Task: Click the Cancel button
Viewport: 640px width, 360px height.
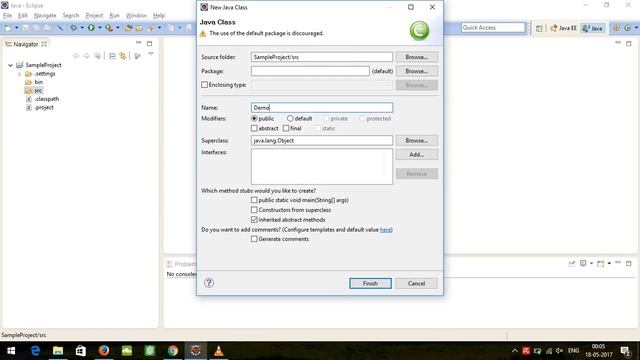Action: pyautogui.click(x=416, y=283)
